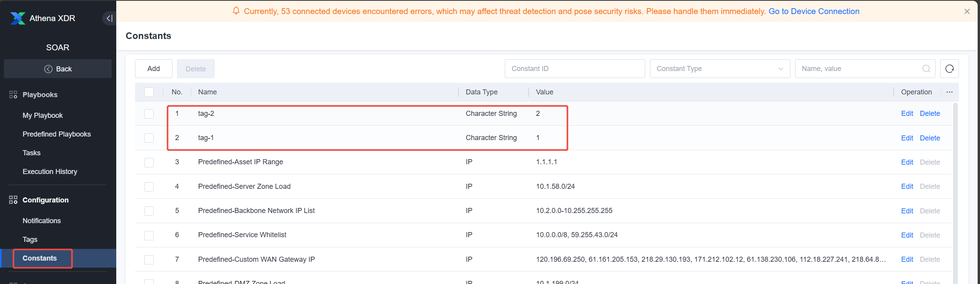The height and width of the screenshot is (284, 980).
Task: Focus the Constant ID input field
Action: pos(575,69)
